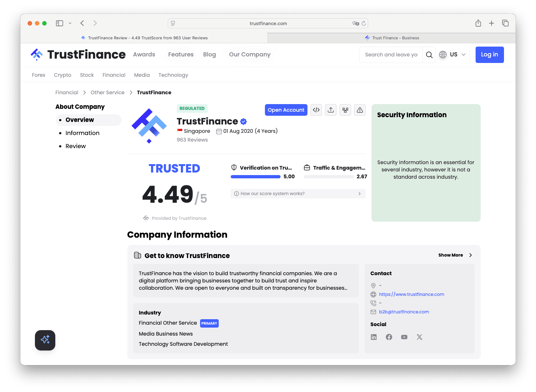This screenshot has width=536, height=392.
Task: Click the embed code icon button
Action: coord(316,110)
